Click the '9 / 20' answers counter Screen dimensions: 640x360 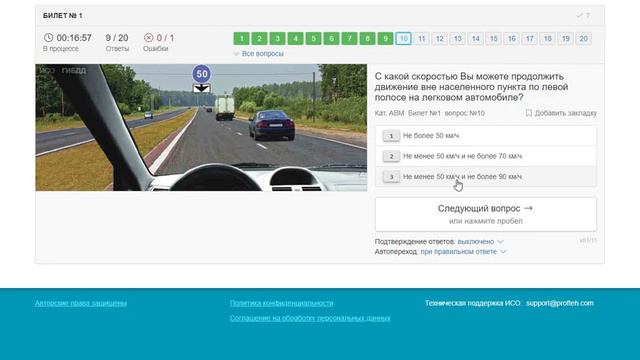pyautogui.click(x=117, y=38)
